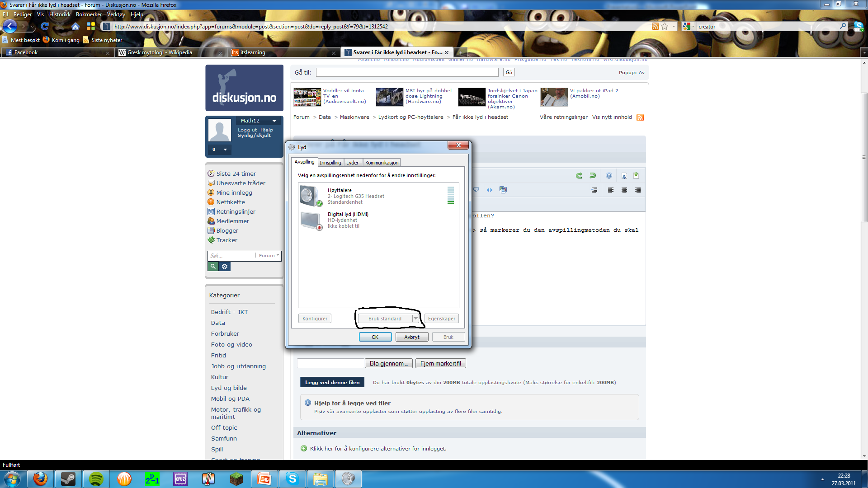868x488 pixels.
Task: Align text left in editor
Action: [x=611, y=190]
